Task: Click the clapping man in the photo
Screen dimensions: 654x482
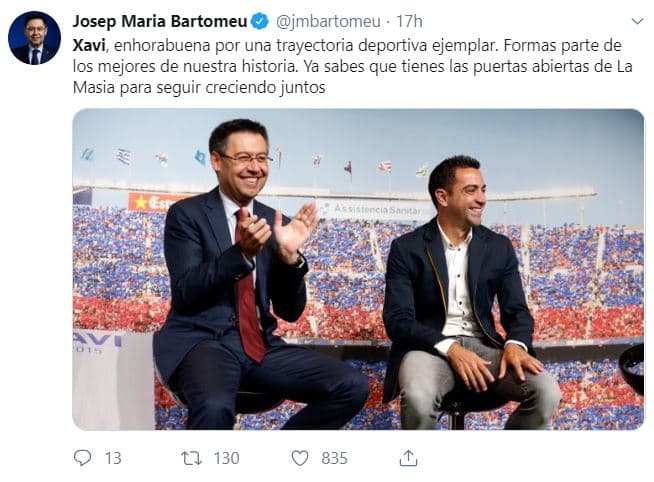Action: [250, 280]
